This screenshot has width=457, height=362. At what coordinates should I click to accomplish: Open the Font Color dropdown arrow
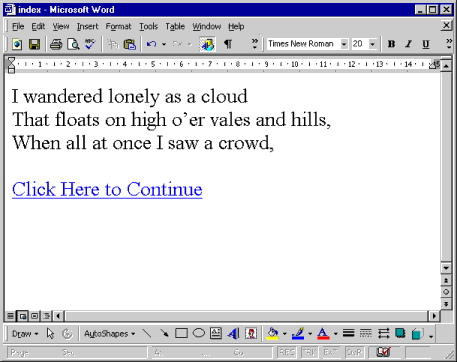(335, 334)
